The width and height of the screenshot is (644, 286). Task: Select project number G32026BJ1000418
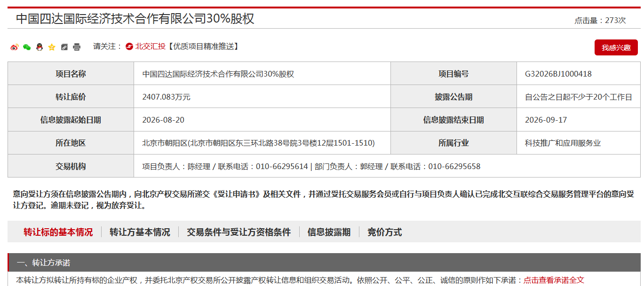click(x=558, y=74)
